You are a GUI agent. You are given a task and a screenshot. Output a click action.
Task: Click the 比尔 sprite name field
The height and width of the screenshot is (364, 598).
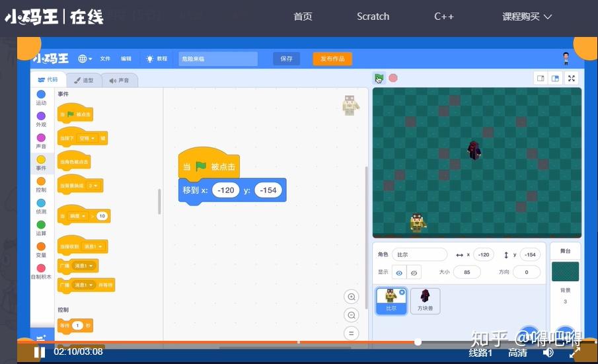pyautogui.click(x=420, y=254)
